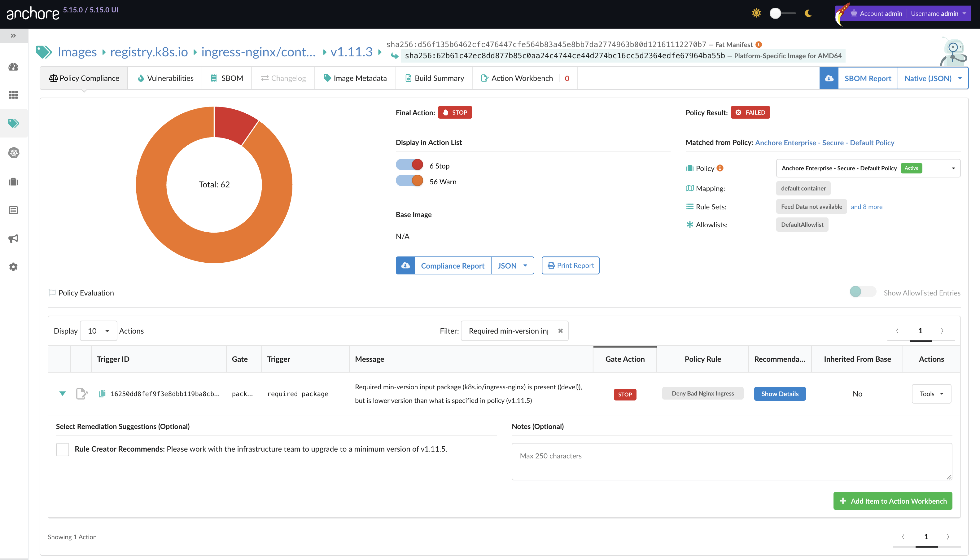Open the Username admin dropdown
980x560 pixels.
(x=938, y=13)
